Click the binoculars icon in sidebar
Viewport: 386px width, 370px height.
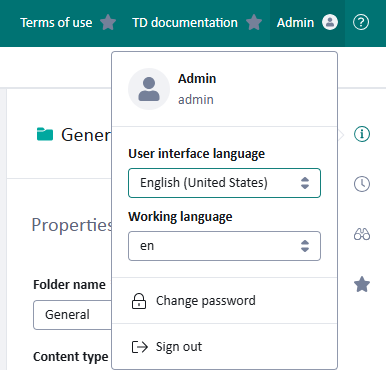(x=362, y=234)
